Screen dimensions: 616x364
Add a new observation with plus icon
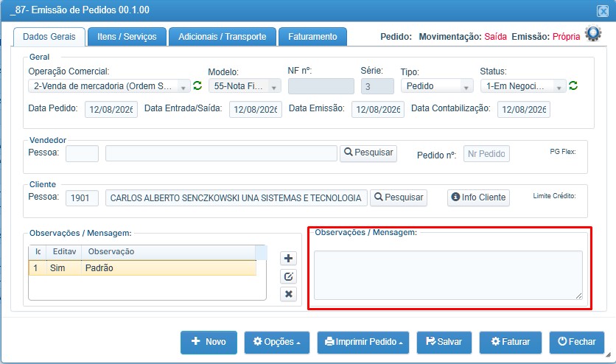point(288,259)
